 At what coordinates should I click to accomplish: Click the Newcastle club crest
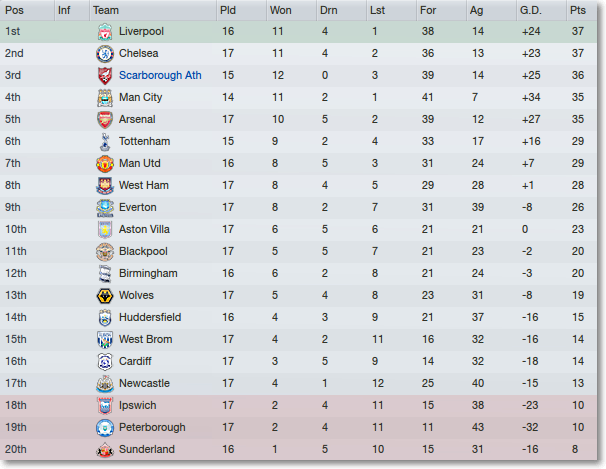point(105,384)
